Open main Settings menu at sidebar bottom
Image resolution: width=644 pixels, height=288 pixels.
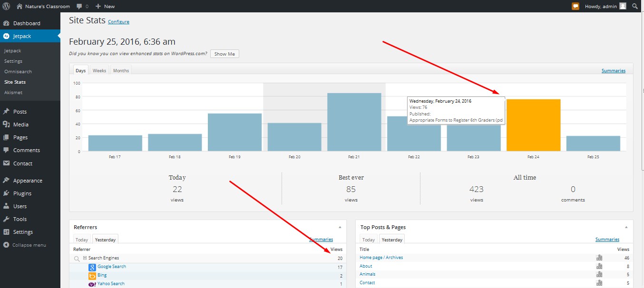coord(30,232)
